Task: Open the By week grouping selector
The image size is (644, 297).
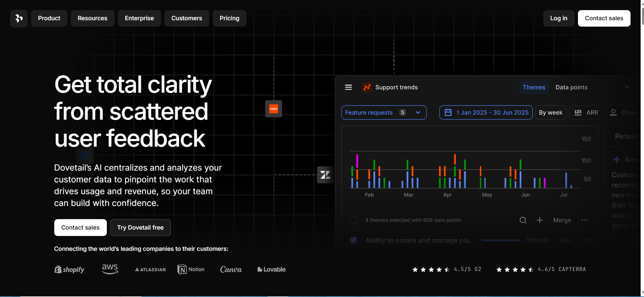Action: tap(551, 113)
